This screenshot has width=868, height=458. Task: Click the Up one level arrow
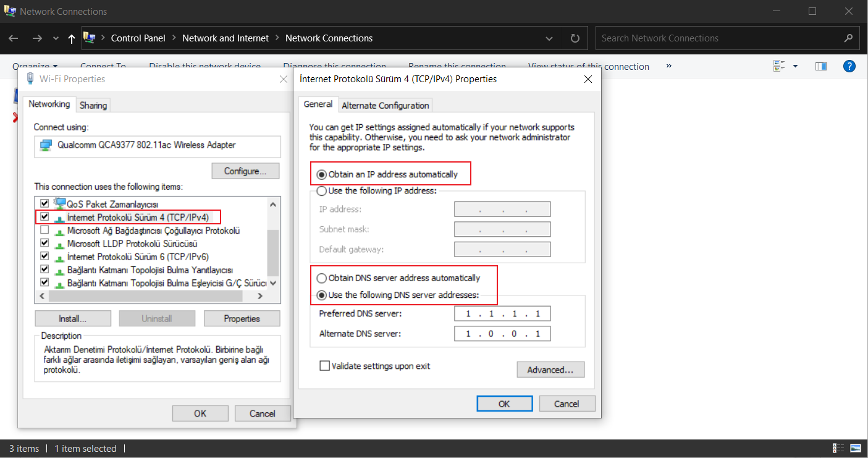click(x=72, y=38)
